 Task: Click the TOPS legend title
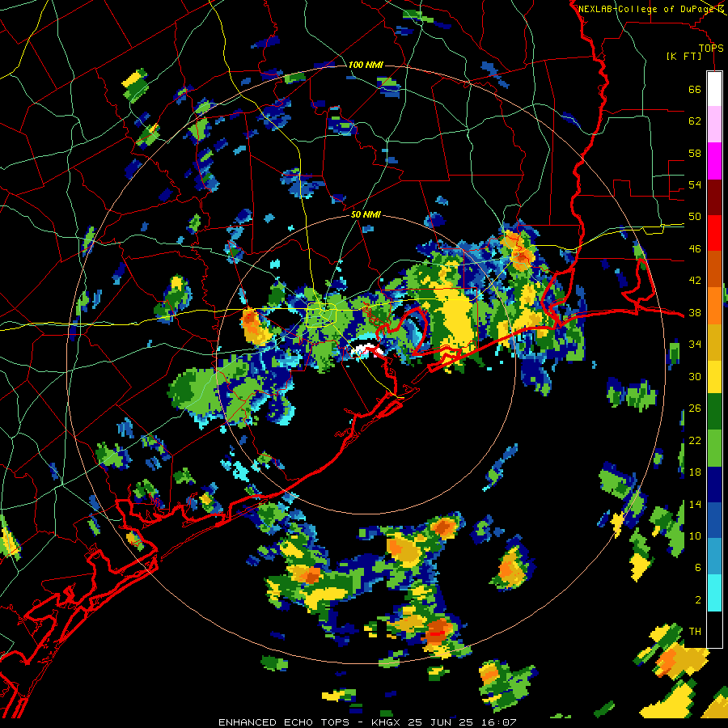click(711, 48)
